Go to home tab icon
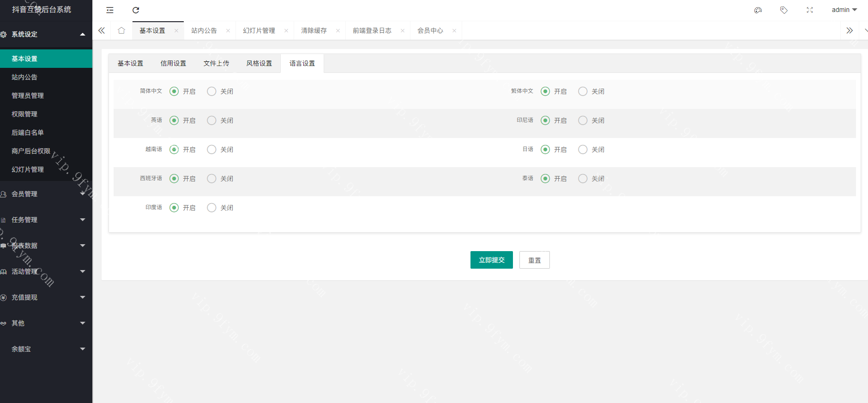This screenshot has width=868, height=403. coord(121,30)
